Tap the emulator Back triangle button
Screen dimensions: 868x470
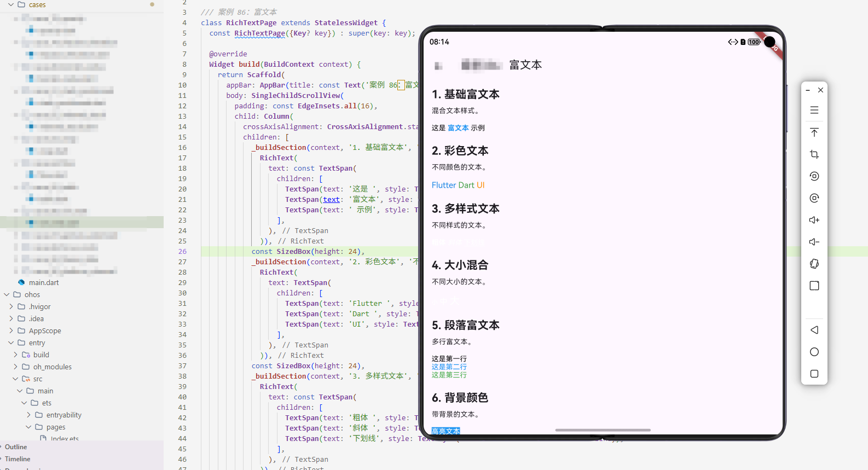click(814, 330)
